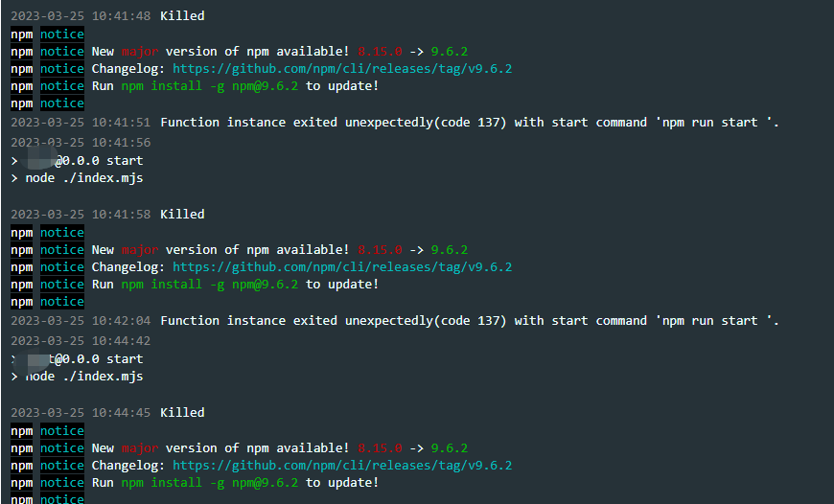Click the 10:41:48 Killed log line
Screen dimensions: 834x504
(x=107, y=16)
